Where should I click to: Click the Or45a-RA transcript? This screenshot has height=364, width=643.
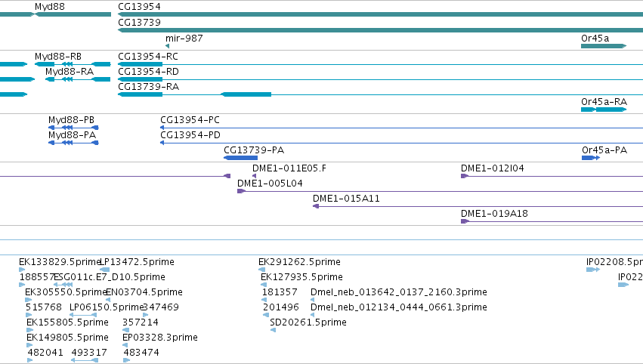[604, 110]
